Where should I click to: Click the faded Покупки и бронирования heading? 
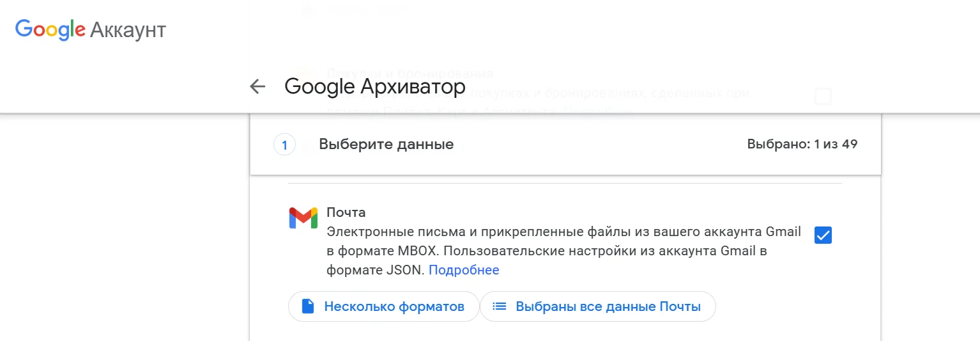coord(410,73)
